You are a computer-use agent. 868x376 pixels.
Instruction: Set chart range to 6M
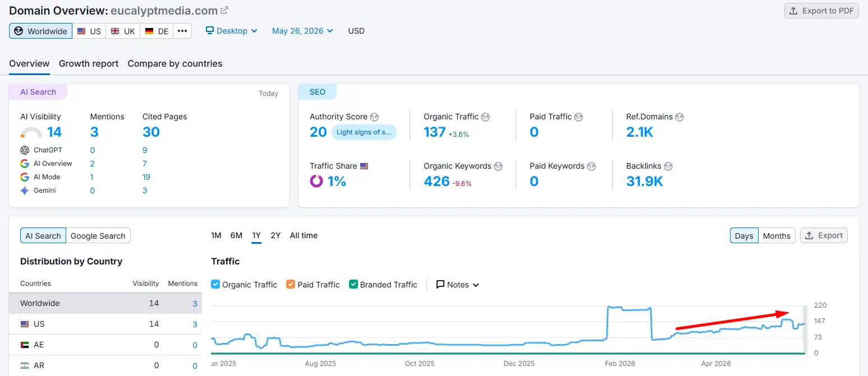(x=236, y=235)
